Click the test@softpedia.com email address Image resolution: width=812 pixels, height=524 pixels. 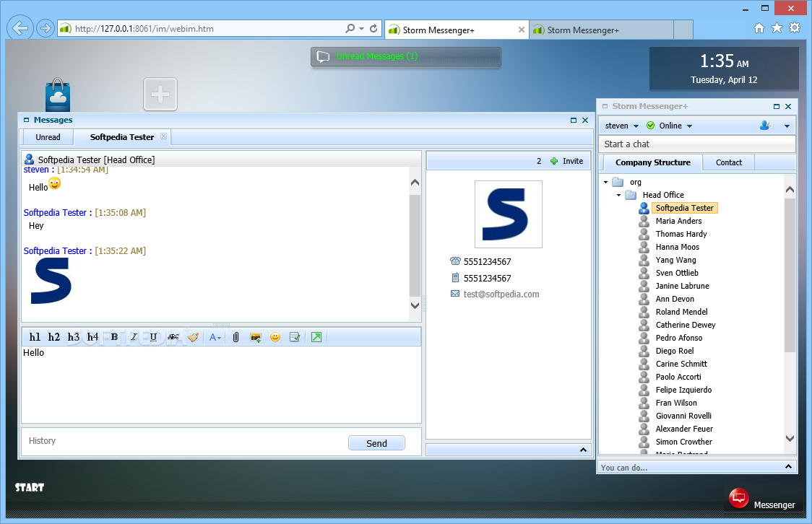[x=501, y=294]
